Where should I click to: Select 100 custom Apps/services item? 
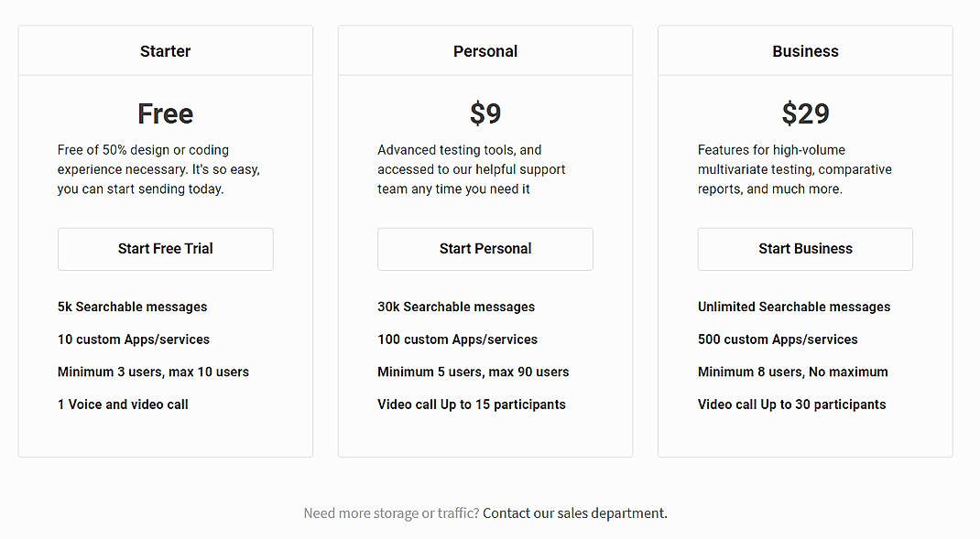pos(457,339)
